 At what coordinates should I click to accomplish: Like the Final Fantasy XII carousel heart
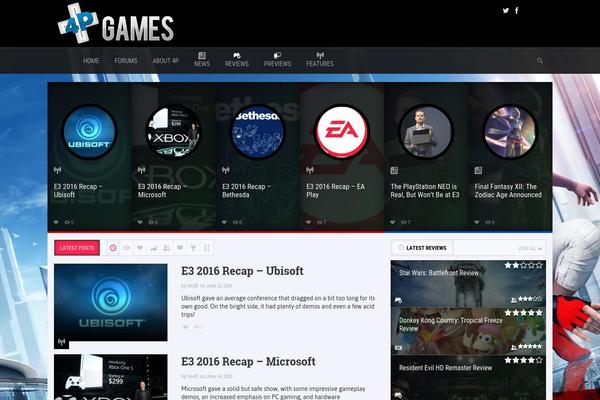pos(477,222)
